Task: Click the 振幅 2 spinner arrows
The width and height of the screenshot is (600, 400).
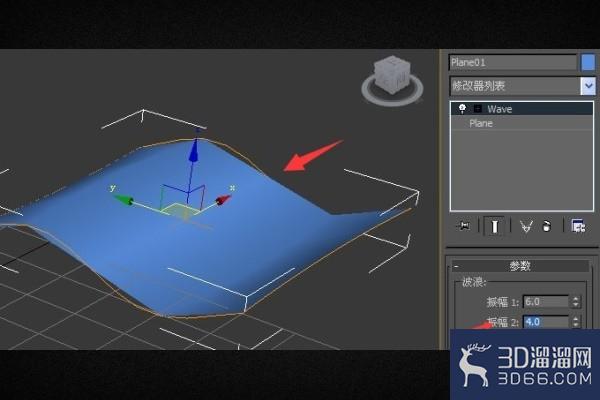Action: [576, 322]
